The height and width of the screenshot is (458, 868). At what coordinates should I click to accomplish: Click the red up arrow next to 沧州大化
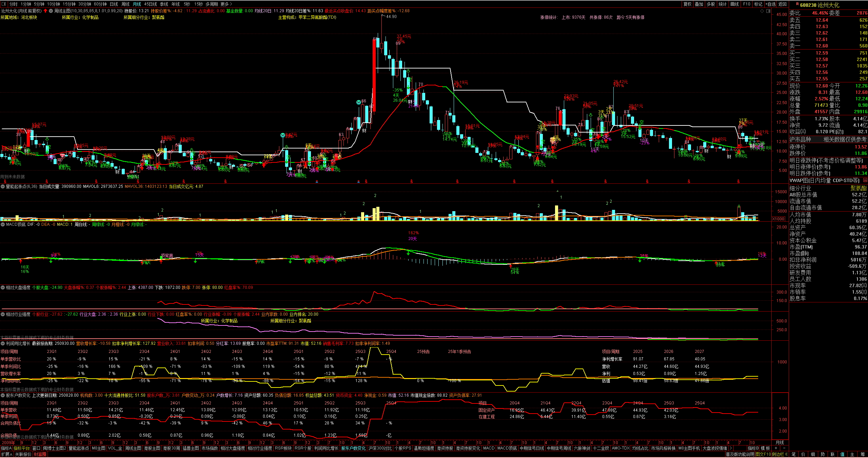[45, 11]
